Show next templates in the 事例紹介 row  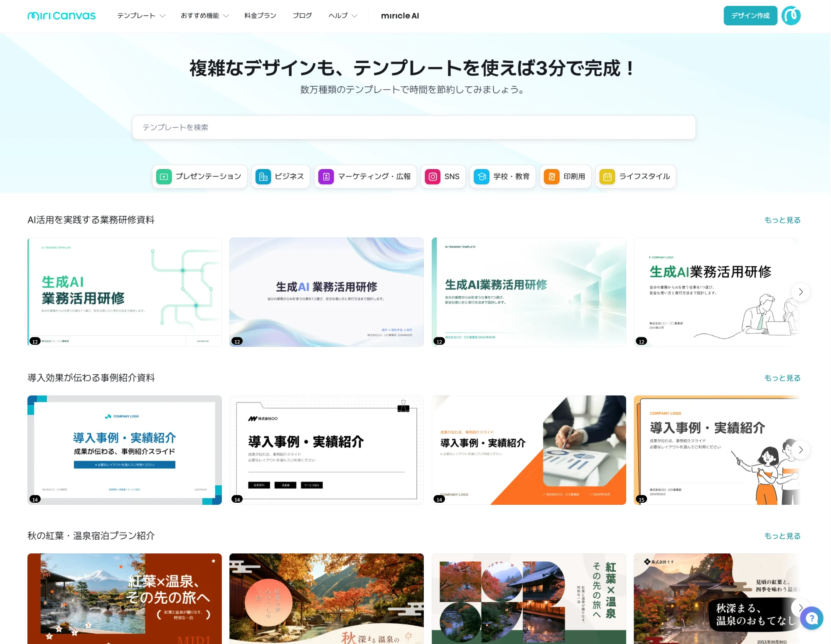(801, 450)
